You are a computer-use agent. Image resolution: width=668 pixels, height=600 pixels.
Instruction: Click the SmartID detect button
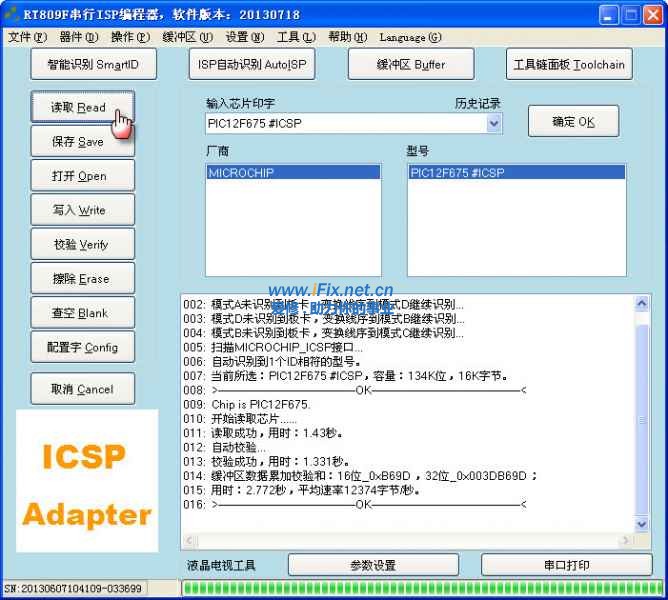(x=93, y=65)
